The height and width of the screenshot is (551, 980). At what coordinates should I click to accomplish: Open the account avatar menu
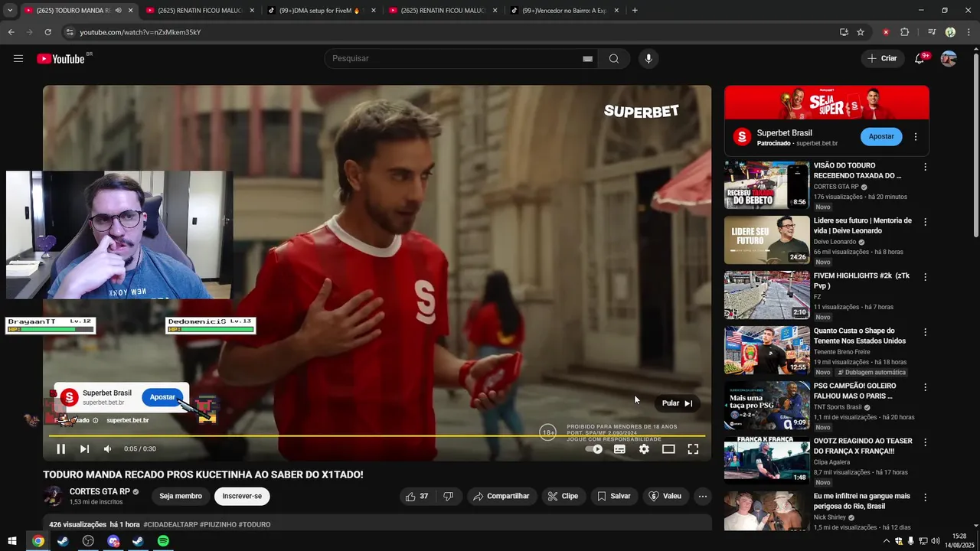tap(949, 59)
